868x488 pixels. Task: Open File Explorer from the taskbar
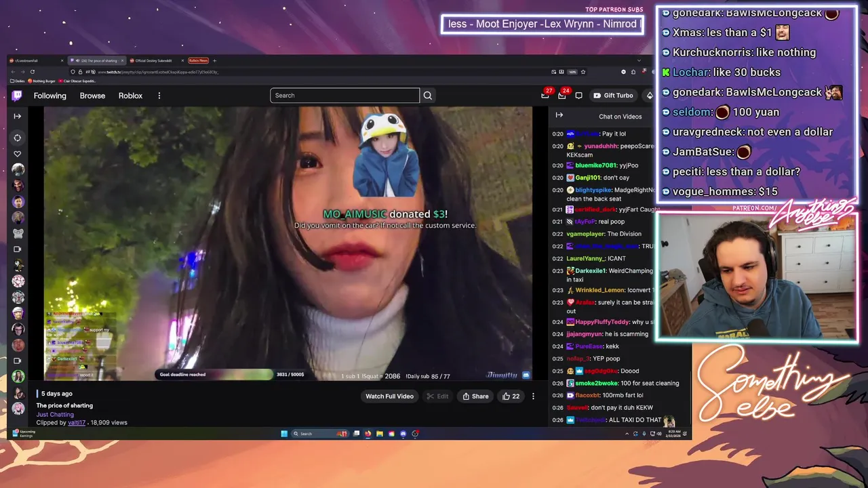380,434
